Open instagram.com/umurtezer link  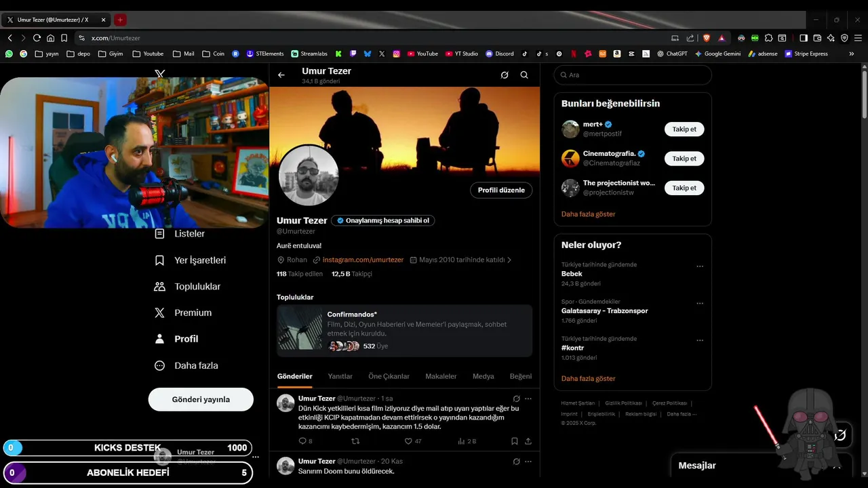point(363,260)
